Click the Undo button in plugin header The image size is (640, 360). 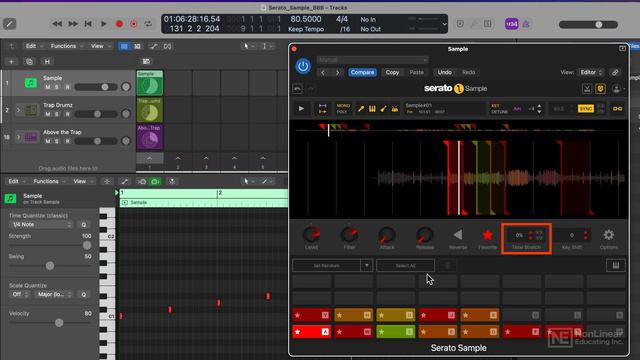[x=444, y=72]
